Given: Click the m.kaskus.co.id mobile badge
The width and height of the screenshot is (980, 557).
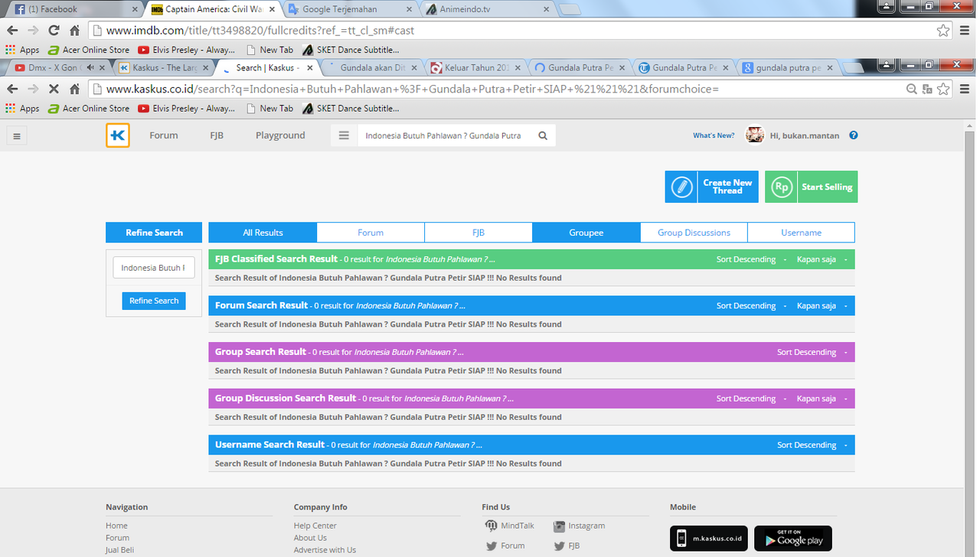Looking at the screenshot, I should pos(709,539).
